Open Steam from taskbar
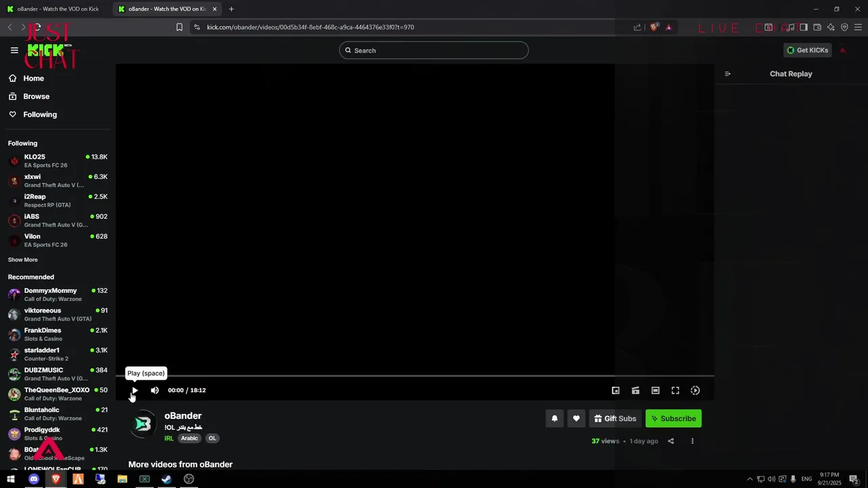This screenshot has height=488, width=868. 166,479
